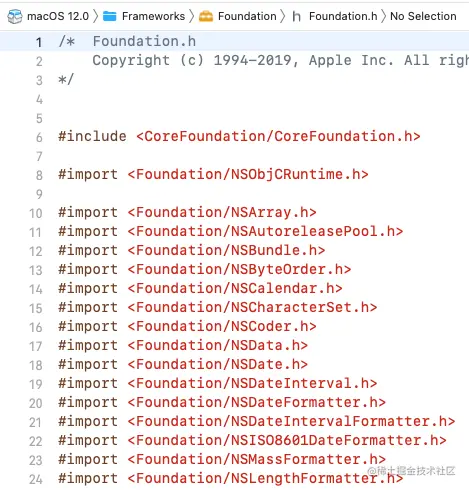
Task: Open the No Selection symbol menu
Action: coord(423,16)
